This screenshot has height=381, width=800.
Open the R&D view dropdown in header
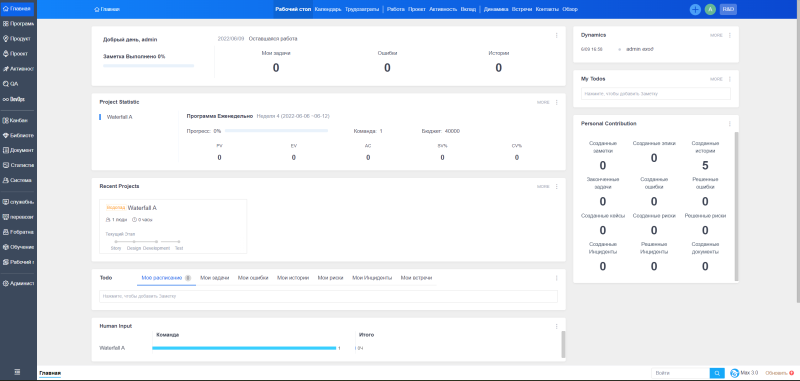(x=728, y=9)
